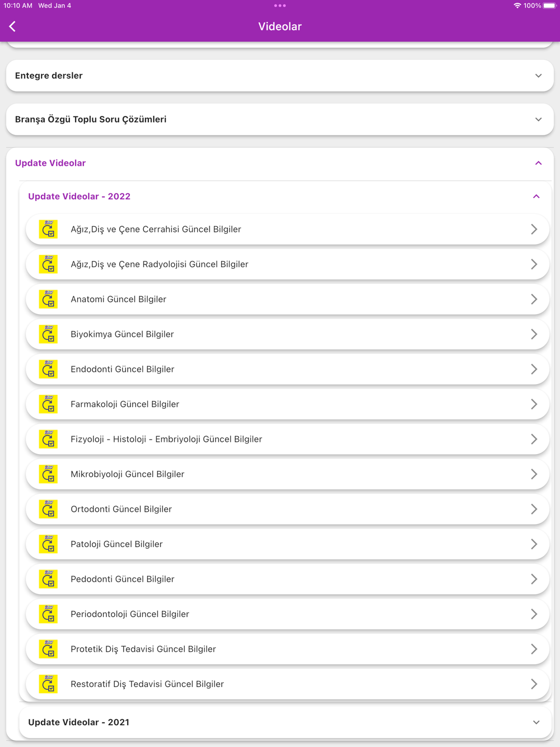Image resolution: width=560 pixels, height=747 pixels.
Task: Open Mikrobiyoloji Güncel Bilgiler videos
Action: (x=287, y=474)
